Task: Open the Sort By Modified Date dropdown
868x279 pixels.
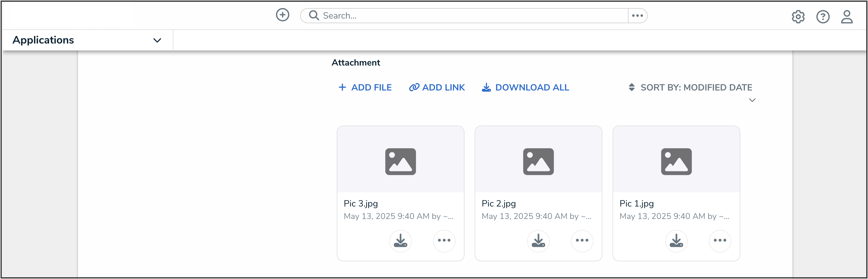Action: [x=690, y=88]
